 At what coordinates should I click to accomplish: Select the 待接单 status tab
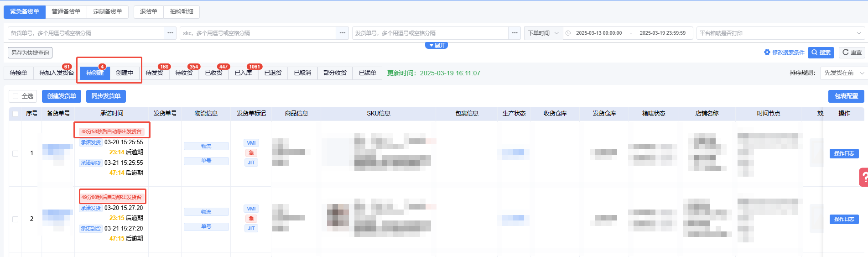[19, 73]
